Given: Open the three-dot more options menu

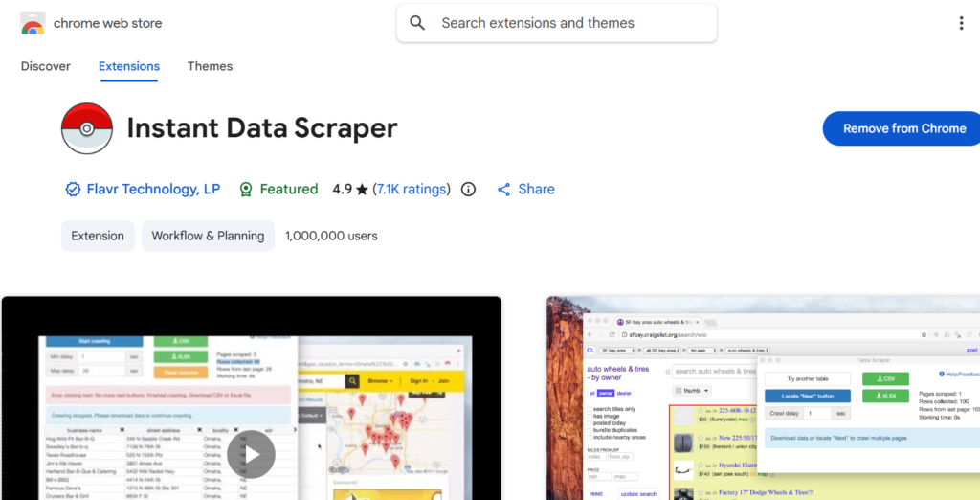Looking at the screenshot, I should (x=961, y=23).
